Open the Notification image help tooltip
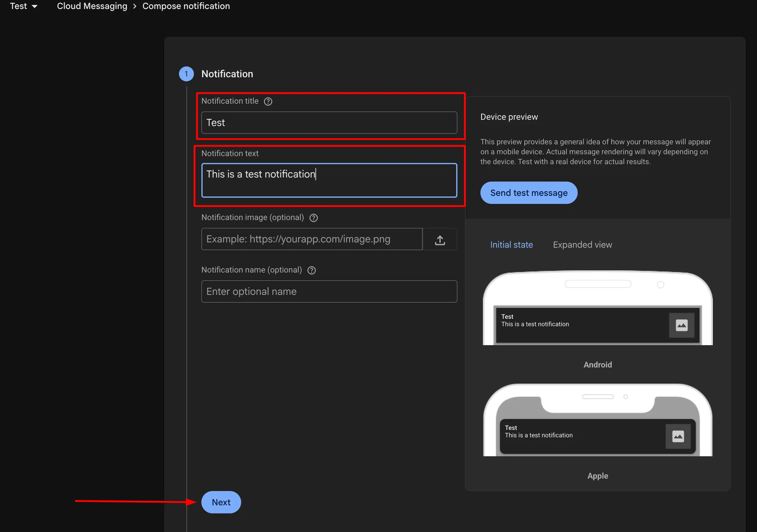 click(314, 218)
